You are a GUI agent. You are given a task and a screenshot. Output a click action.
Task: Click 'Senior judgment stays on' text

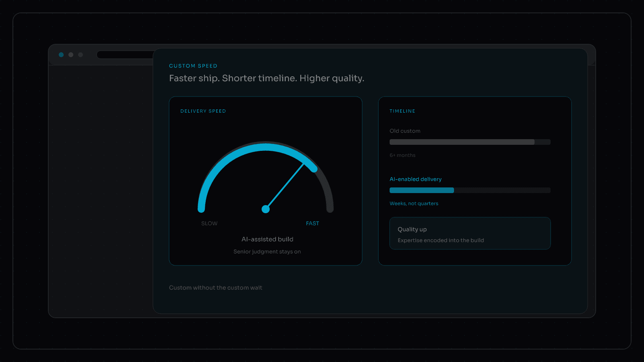[267, 252]
